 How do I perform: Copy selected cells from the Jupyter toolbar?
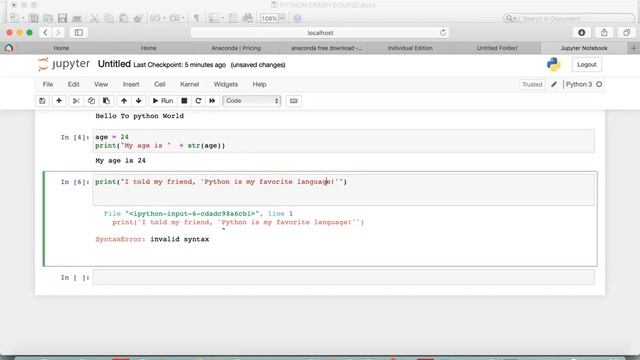[x=91, y=101]
